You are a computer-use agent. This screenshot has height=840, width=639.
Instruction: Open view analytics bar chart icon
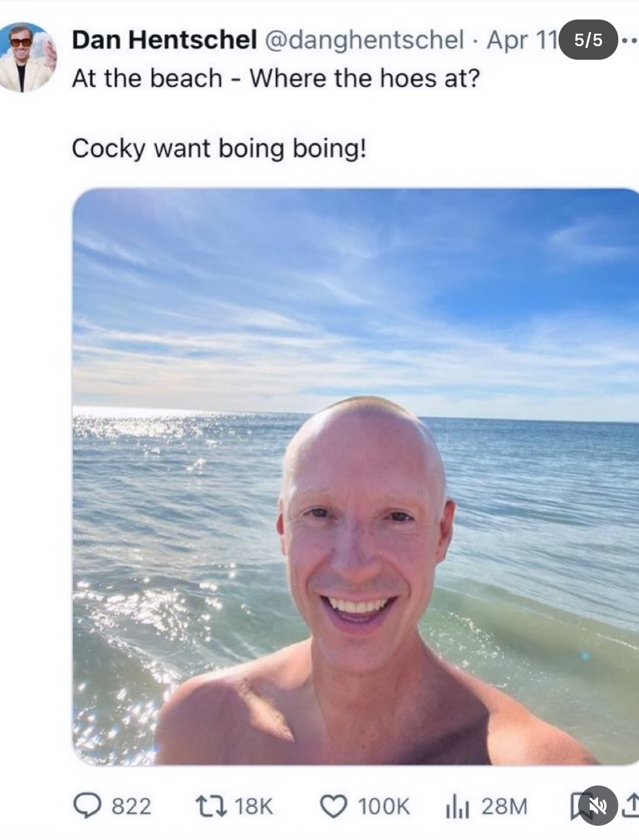coord(457,806)
